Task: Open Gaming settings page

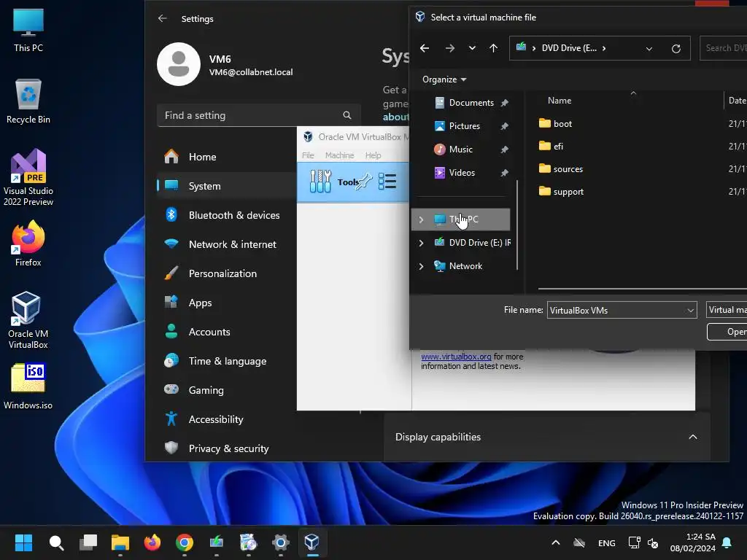Action: click(226, 390)
